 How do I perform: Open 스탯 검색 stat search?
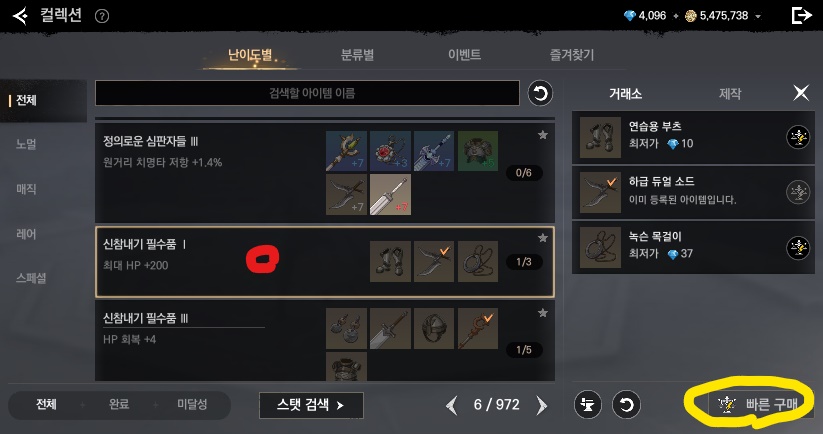[x=311, y=405]
